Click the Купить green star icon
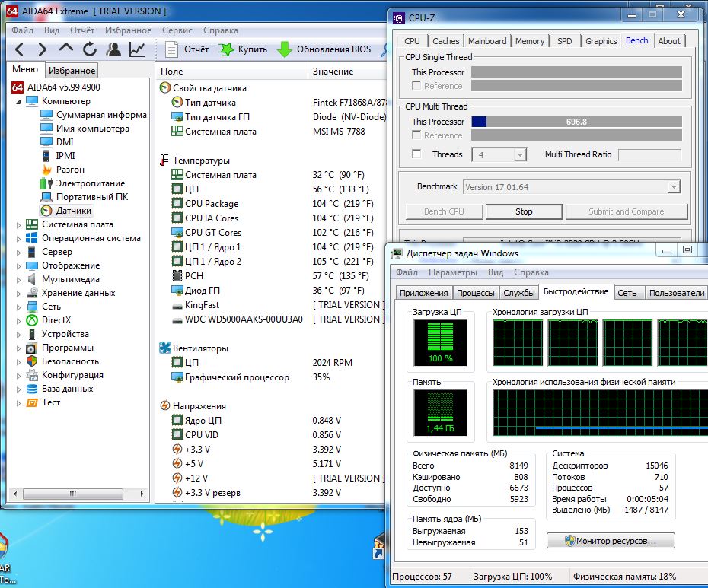Viewport: 708px width, 588px height. 226,49
